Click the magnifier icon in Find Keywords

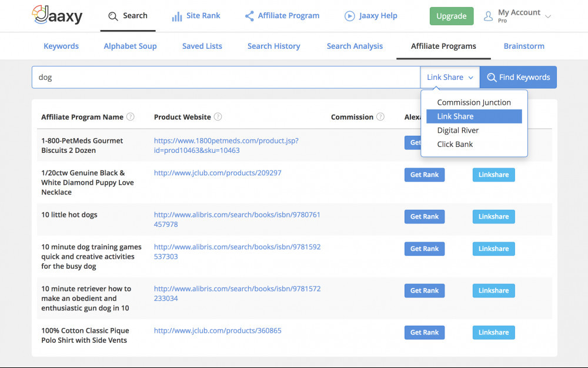(492, 77)
